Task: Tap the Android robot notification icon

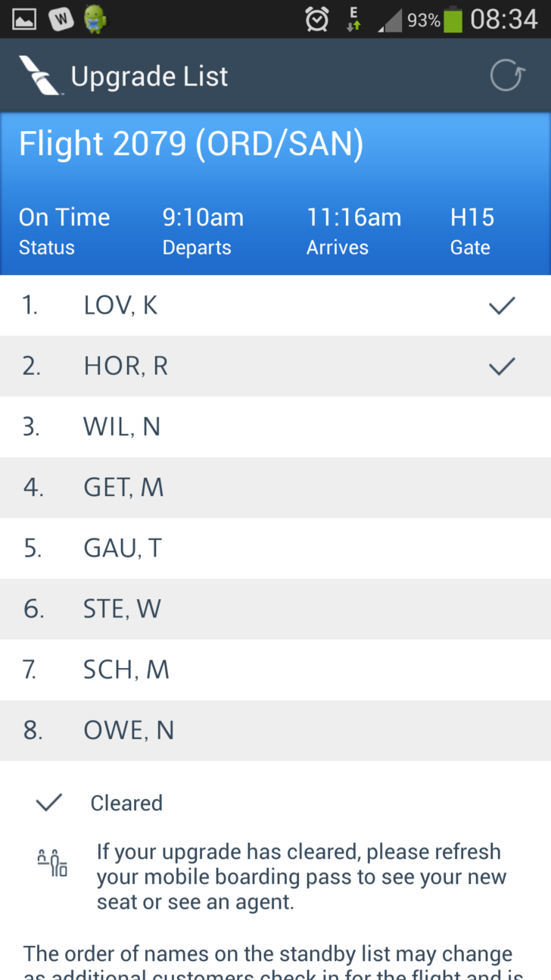Action: [x=95, y=19]
